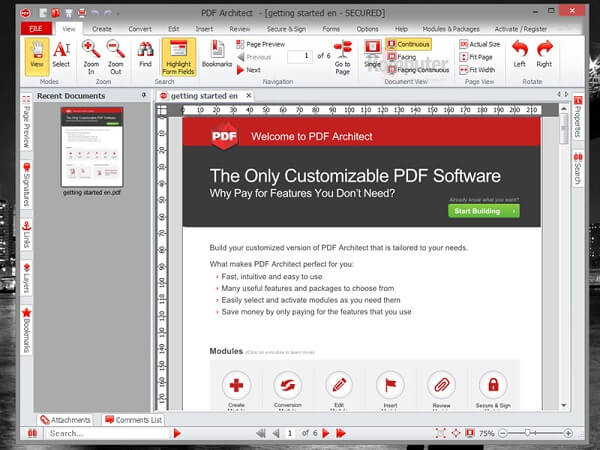
Task: Toggle Highlight Form Fields
Action: [179, 57]
